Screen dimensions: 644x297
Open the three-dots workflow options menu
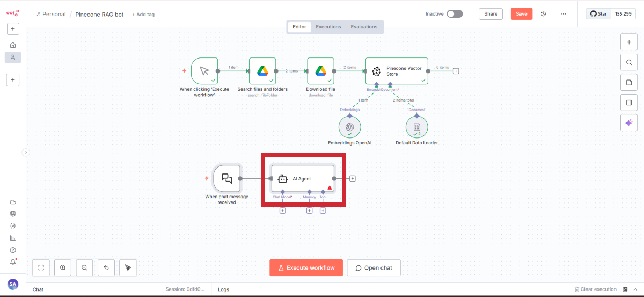point(563,14)
